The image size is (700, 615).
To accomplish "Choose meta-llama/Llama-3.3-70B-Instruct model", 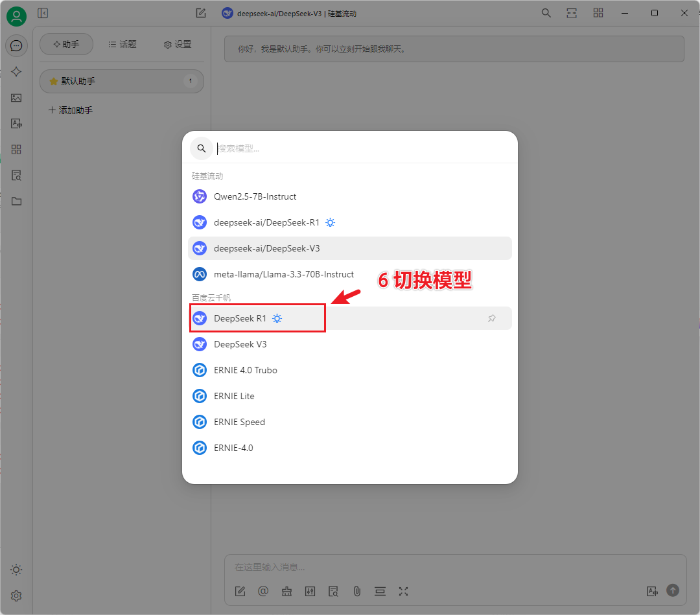I will click(x=350, y=274).
